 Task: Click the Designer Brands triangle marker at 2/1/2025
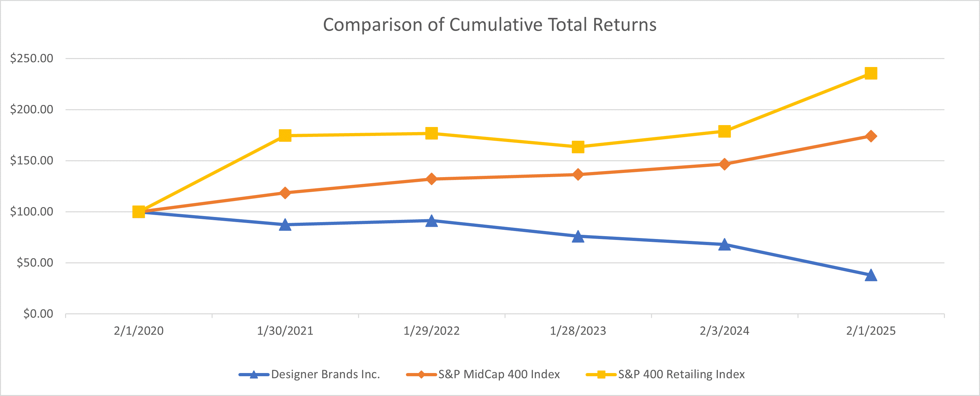point(871,275)
